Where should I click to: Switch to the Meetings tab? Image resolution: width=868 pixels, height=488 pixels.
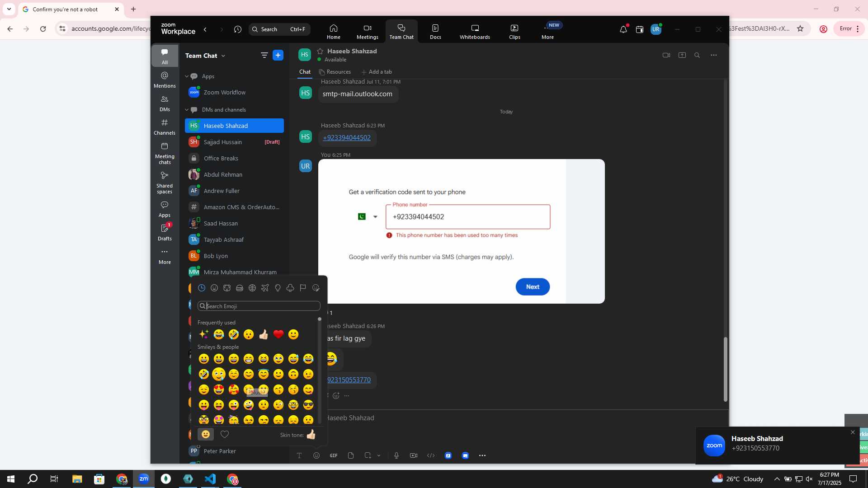click(367, 32)
